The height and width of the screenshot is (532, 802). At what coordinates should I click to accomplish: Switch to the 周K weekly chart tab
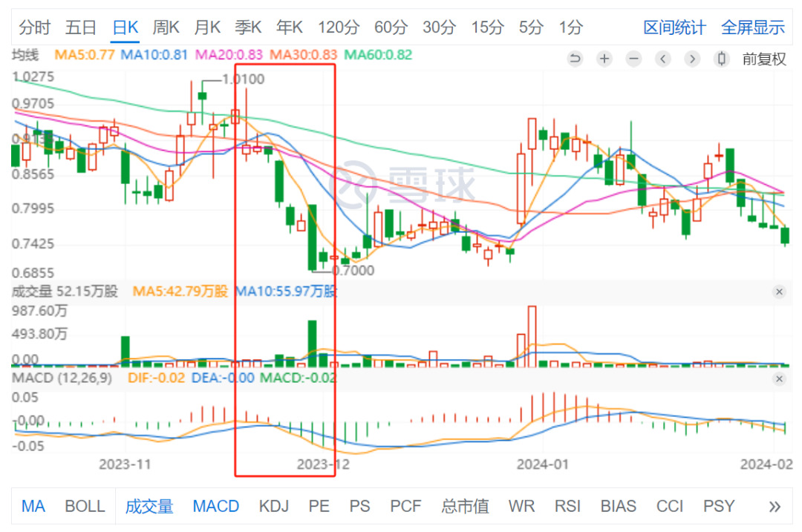166,27
